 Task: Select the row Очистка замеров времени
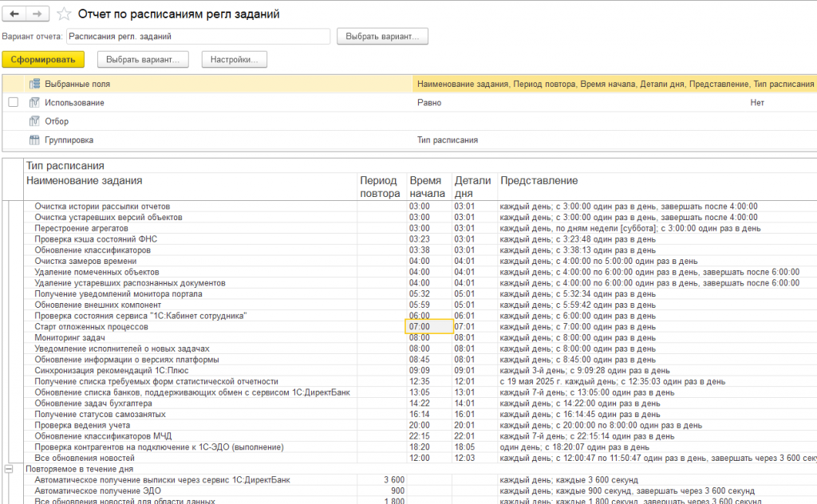click(x=85, y=262)
